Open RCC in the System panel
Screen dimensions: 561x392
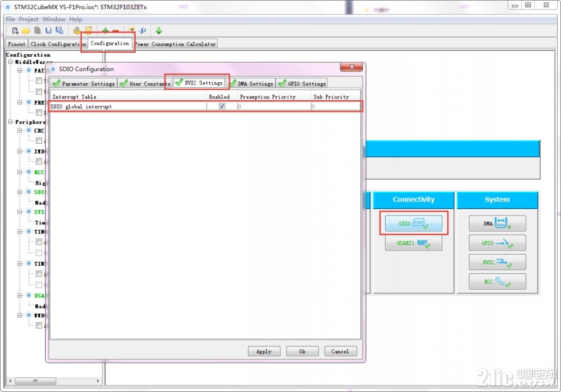tap(497, 281)
